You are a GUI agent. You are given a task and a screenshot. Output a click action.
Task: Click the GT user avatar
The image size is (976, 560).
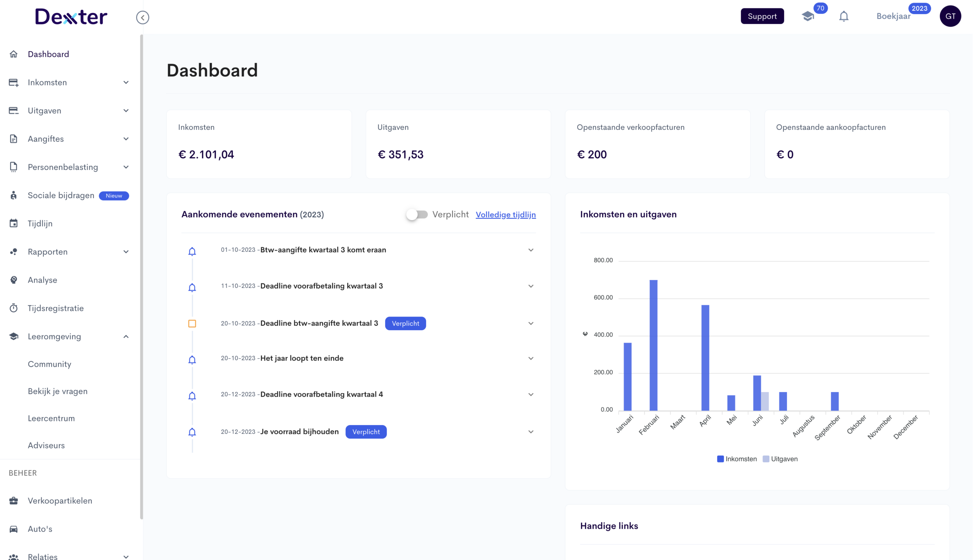point(950,16)
